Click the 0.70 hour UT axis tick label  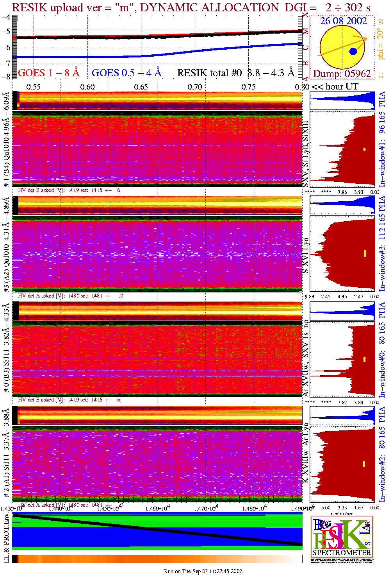tap(194, 87)
